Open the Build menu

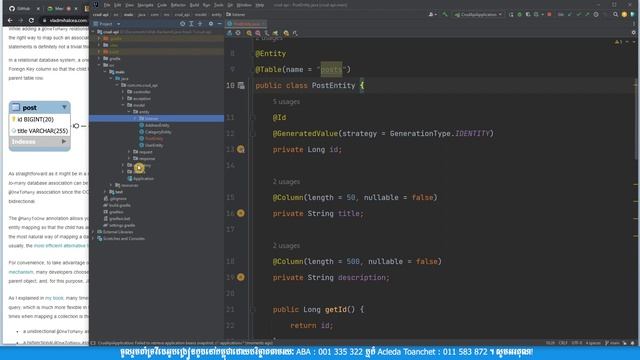pyautogui.click(x=194, y=5)
